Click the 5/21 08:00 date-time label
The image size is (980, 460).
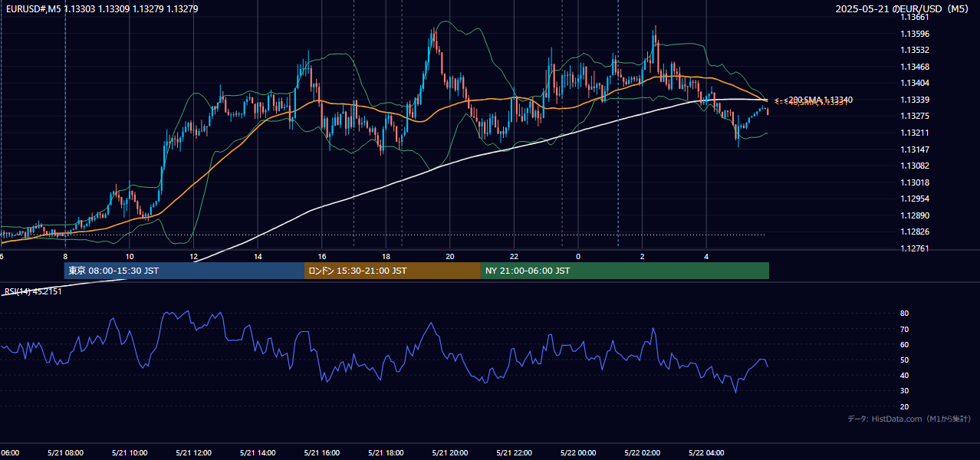(x=65, y=453)
